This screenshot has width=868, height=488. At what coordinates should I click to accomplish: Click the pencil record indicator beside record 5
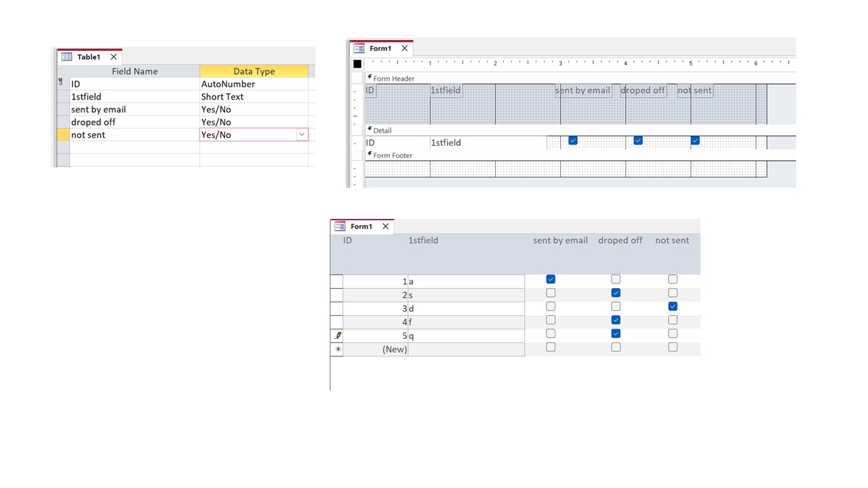click(x=337, y=335)
